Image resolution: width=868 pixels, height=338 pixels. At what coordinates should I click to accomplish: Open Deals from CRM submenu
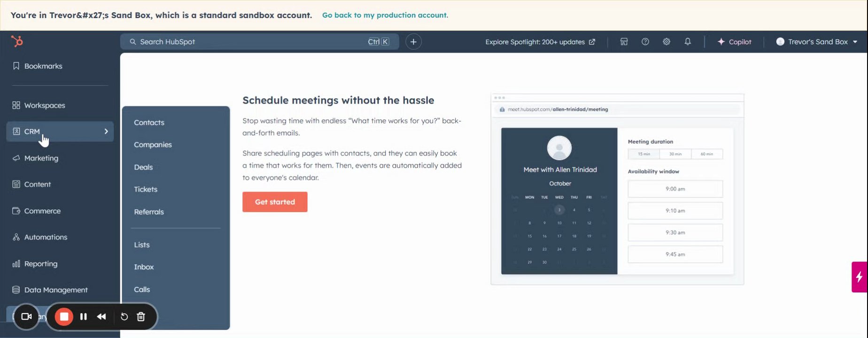pyautogui.click(x=143, y=167)
